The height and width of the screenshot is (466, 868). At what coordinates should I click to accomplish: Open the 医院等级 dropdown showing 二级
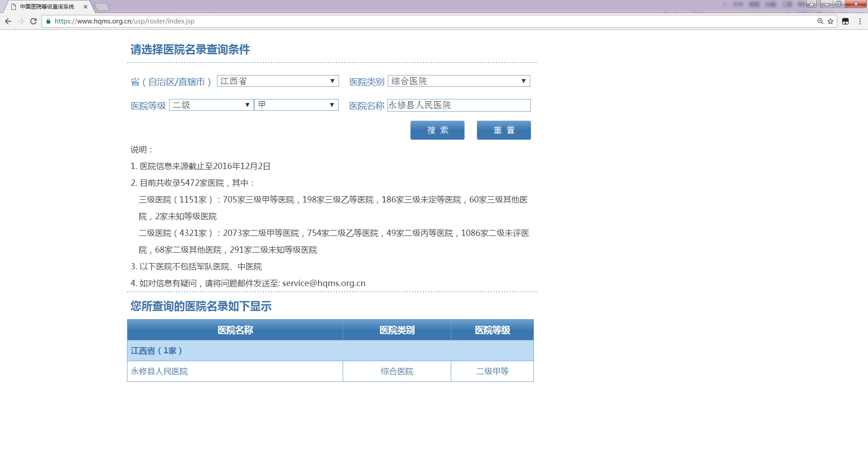[x=211, y=105]
